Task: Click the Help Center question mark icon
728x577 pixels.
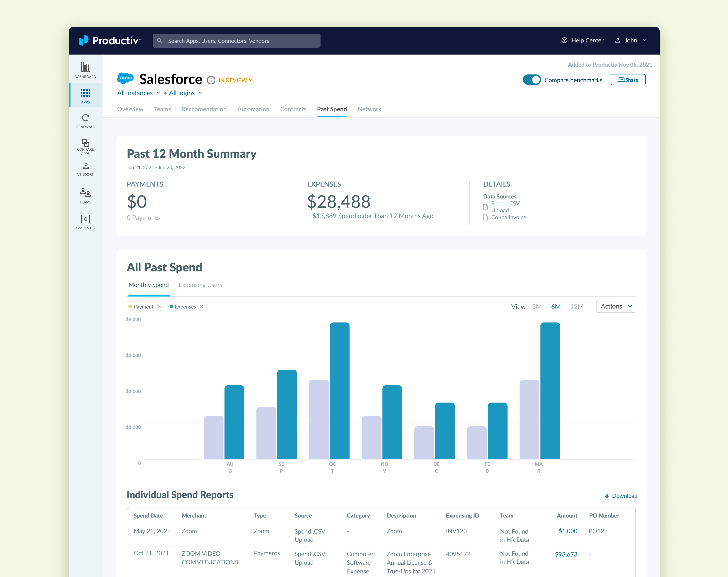Action: (x=564, y=40)
